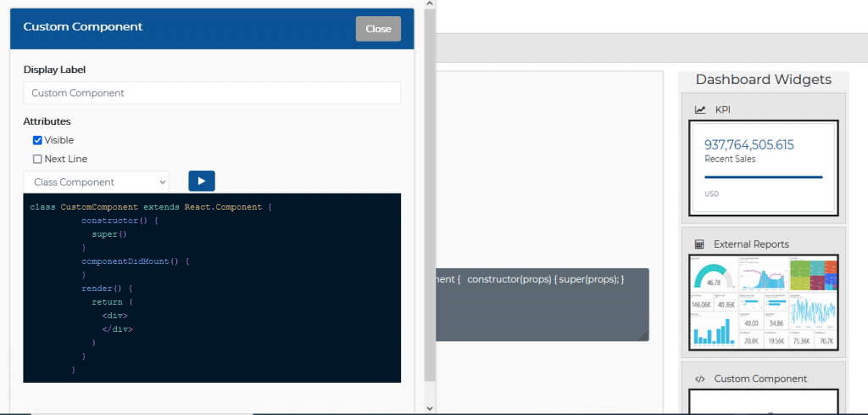868x415 pixels.
Task: Click the KPI line chart icon
Action: (x=700, y=109)
